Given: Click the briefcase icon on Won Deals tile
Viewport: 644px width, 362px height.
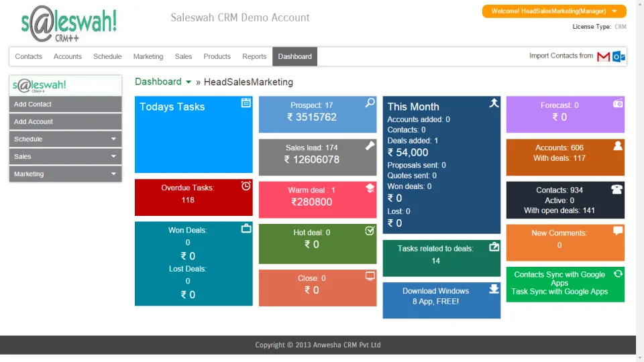Looking at the screenshot, I should tap(246, 229).
